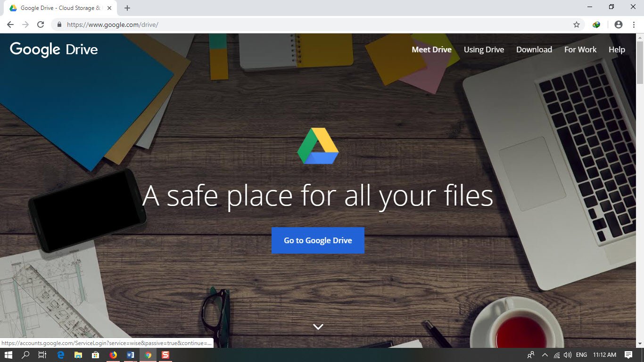Open the browser profile avatar icon

[618, 24]
